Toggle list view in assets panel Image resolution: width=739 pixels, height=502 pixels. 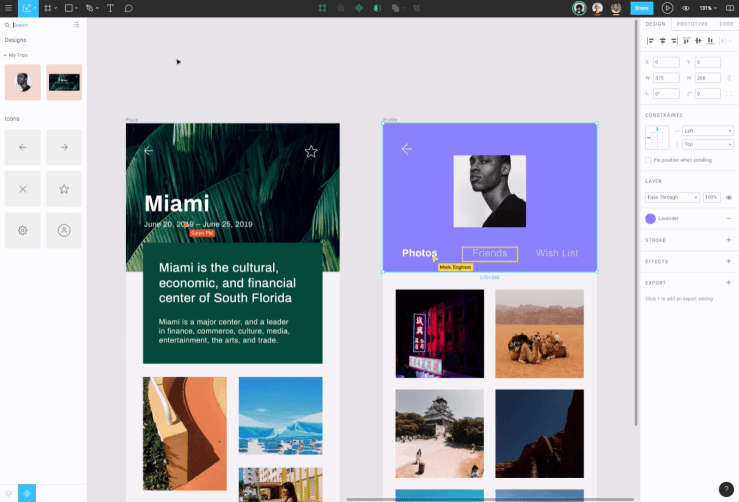pyautogui.click(x=78, y=25)
